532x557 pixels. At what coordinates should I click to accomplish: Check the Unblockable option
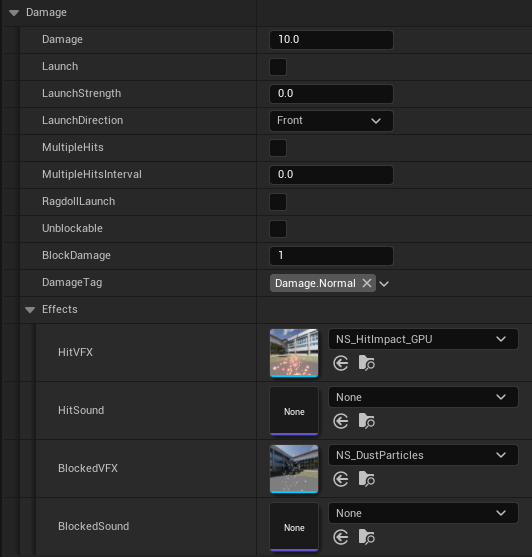pyautogui.click(x=278, y=229)
